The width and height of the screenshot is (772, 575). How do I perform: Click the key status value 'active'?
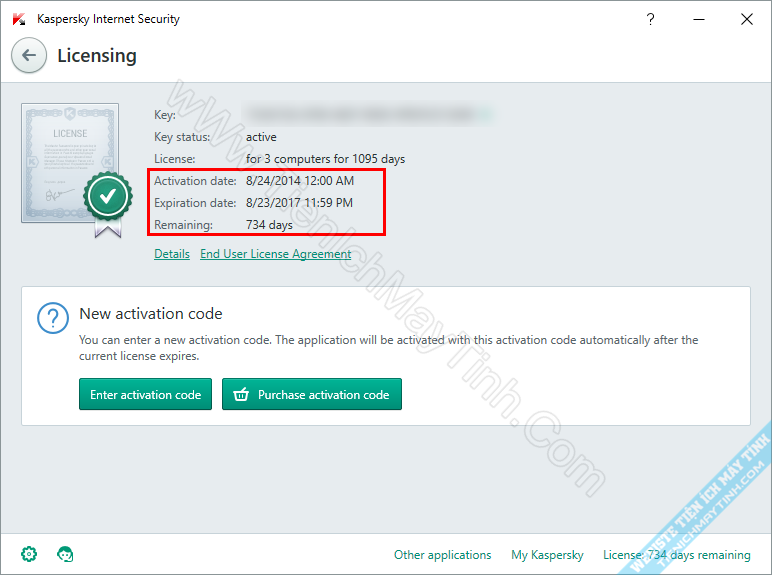(x=261, y=137)
